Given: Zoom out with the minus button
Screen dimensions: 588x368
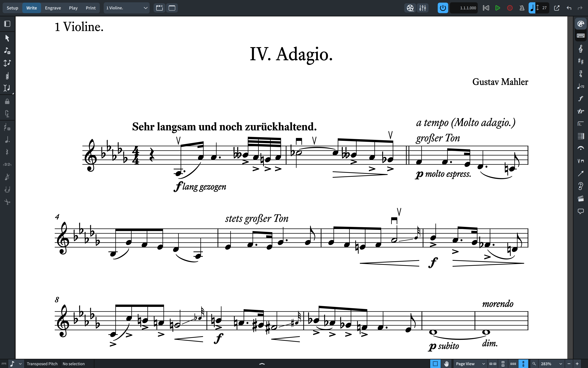Looking at the screenshot, I should coord(569,364).
